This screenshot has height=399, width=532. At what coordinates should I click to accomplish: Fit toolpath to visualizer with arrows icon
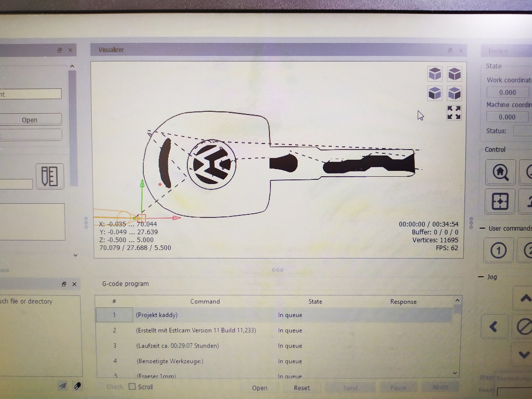pos(454,113)
